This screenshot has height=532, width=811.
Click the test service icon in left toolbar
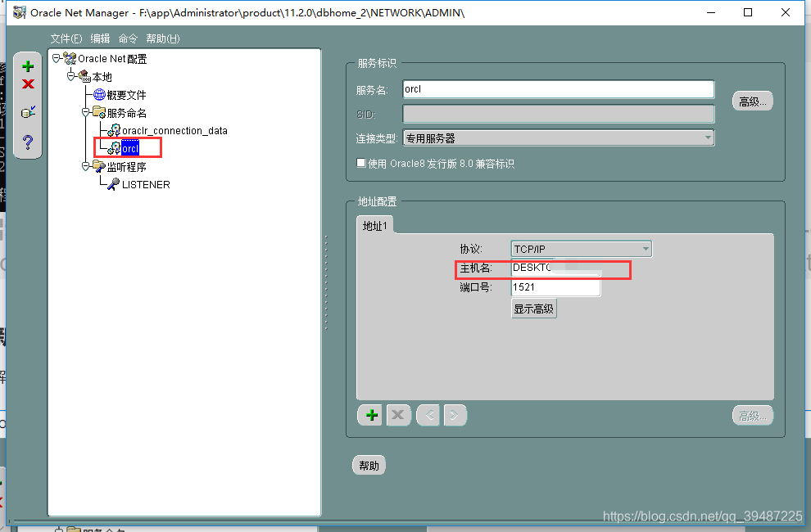[28, 111]
